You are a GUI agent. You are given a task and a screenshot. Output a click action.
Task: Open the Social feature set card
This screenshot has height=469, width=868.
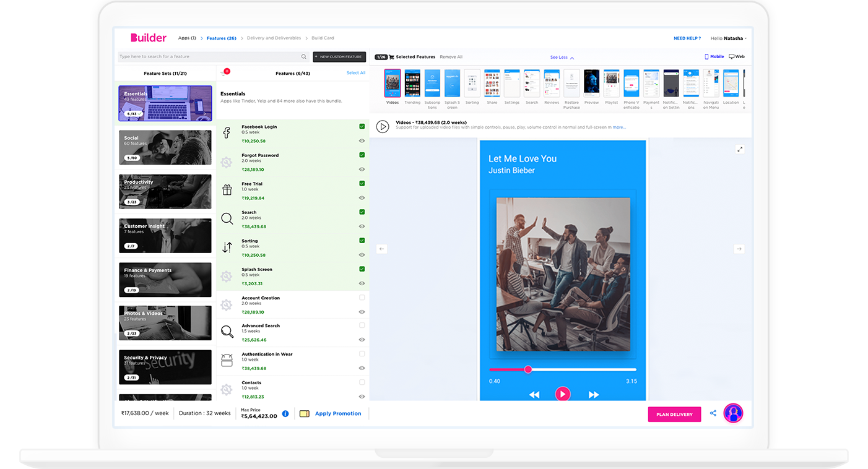(x=165, y=147)
